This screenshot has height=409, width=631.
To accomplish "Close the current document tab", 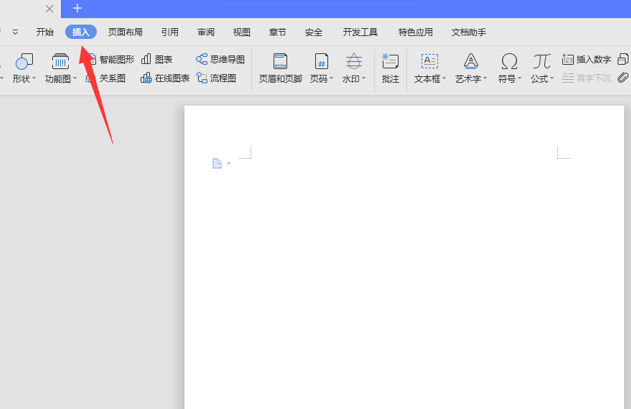I will 49,8.
